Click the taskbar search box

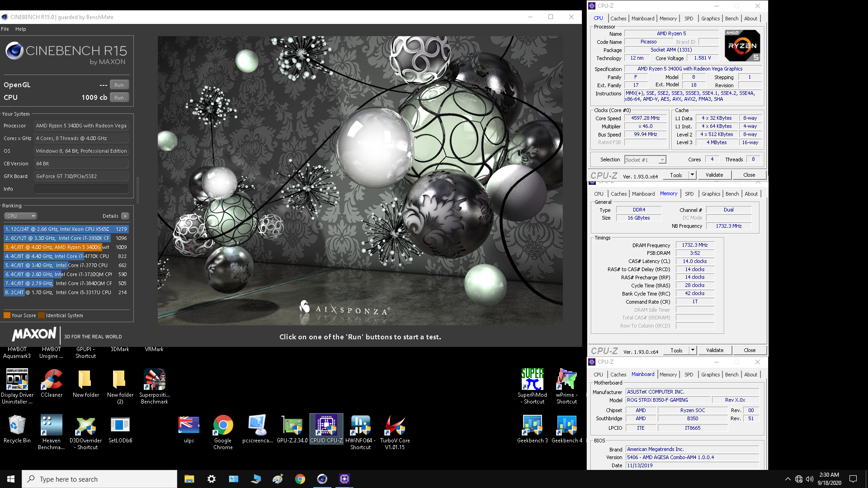coord(99,479)
